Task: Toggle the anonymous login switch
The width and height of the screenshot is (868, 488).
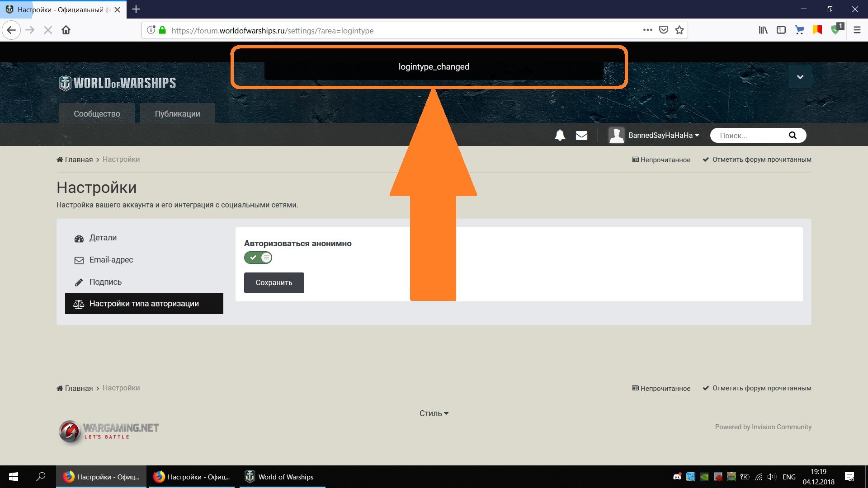Action: 258,258
